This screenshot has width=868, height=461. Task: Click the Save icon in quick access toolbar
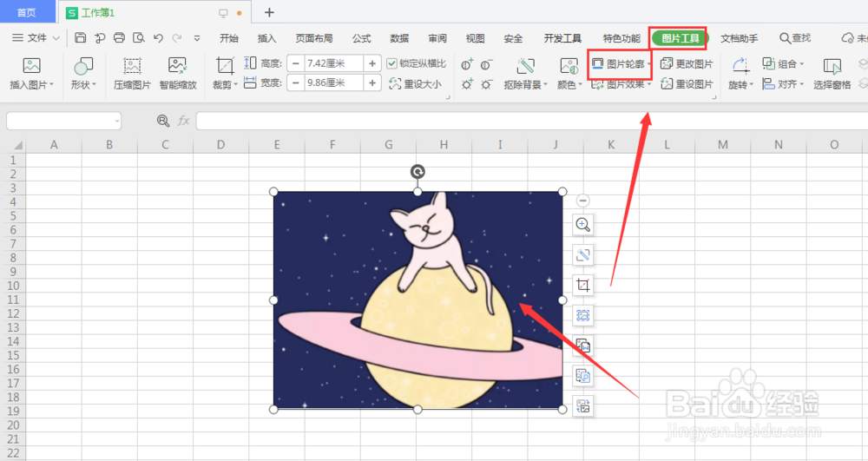tap(80, 37)
